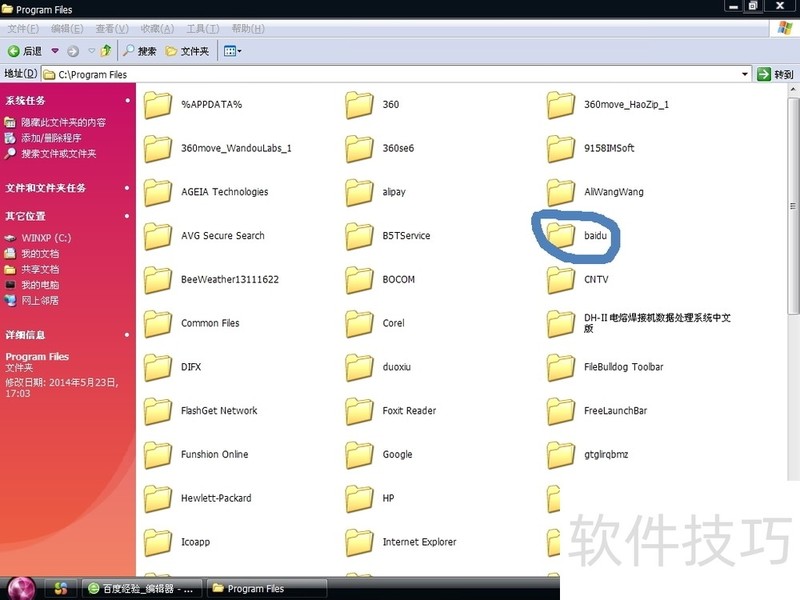Screen dimensions: 800x600
Task: Click Search files or folders (搜索文件或文件夹) link
Action: [58, 154]
